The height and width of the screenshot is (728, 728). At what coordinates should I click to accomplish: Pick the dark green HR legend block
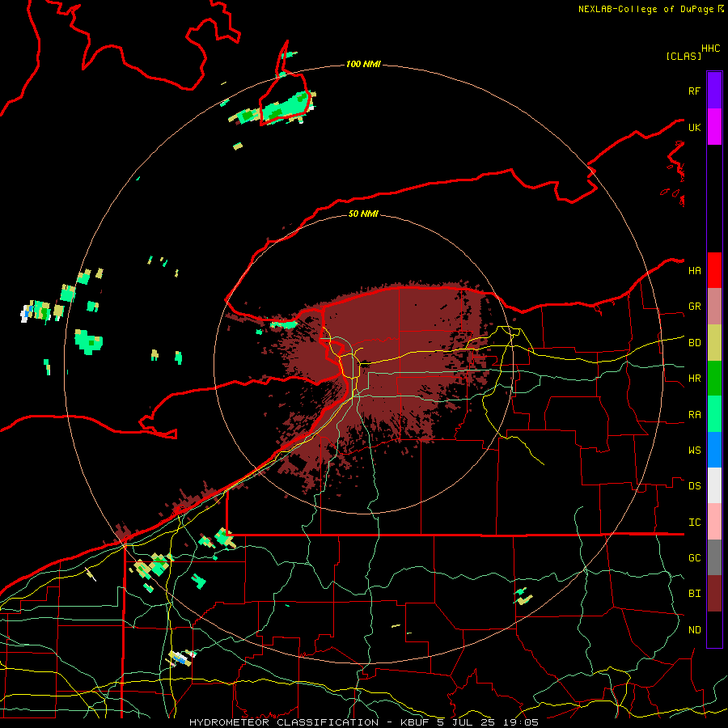point(714,379)
